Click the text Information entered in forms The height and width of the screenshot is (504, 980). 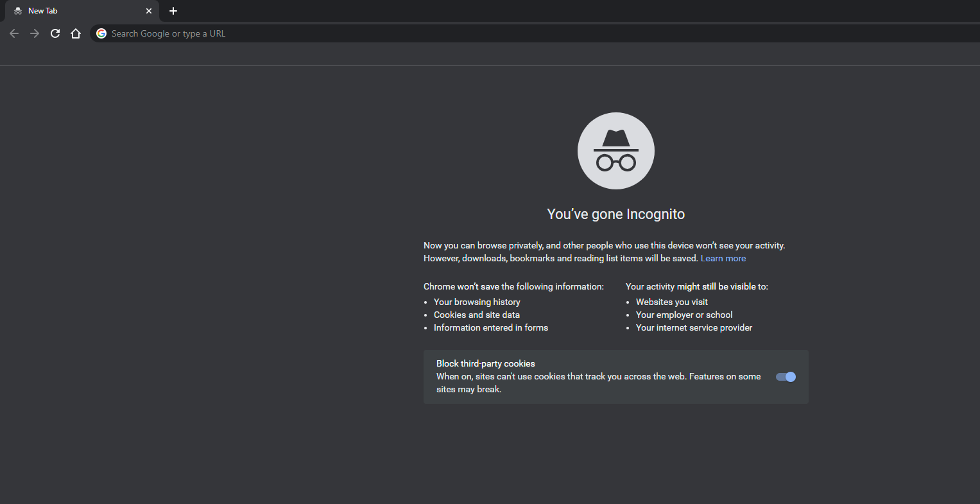coord(491,327)
